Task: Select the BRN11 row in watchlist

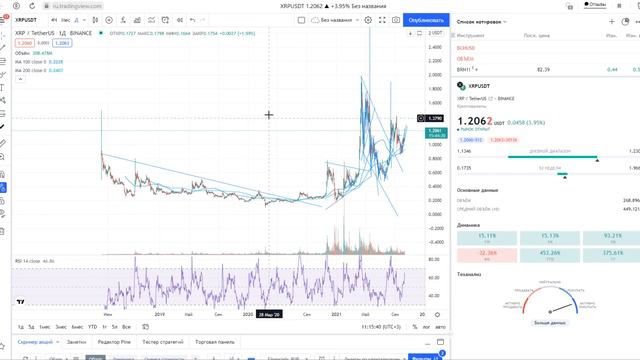Action: tap(546, 69)
